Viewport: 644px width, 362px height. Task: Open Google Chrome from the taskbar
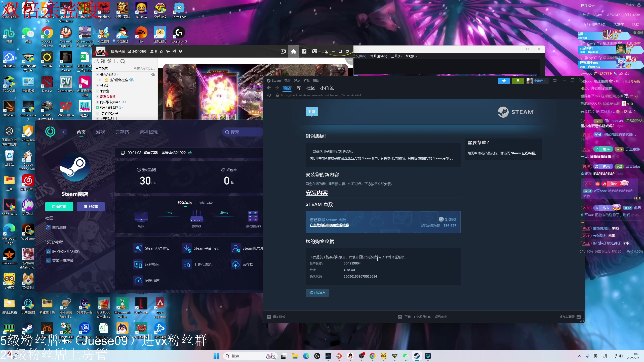[x=373, y=356]
